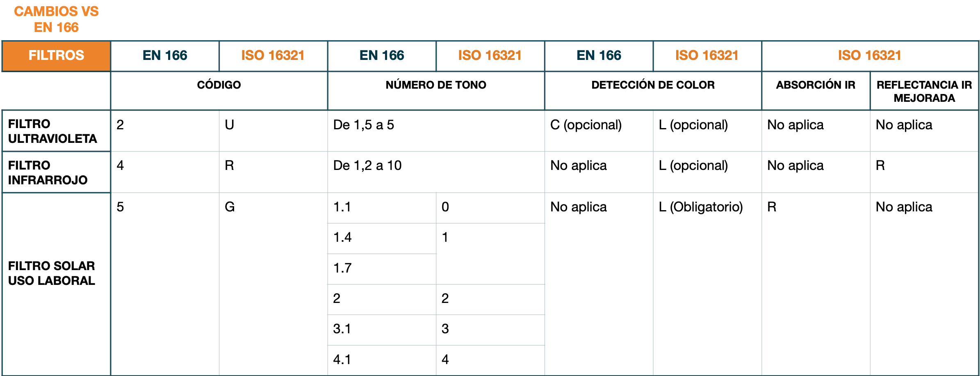This screenshot has width=980, height=376.
Task: Click the REFLECTANCIA IR MEJORADA header
Action: click(x=924, y=91)
